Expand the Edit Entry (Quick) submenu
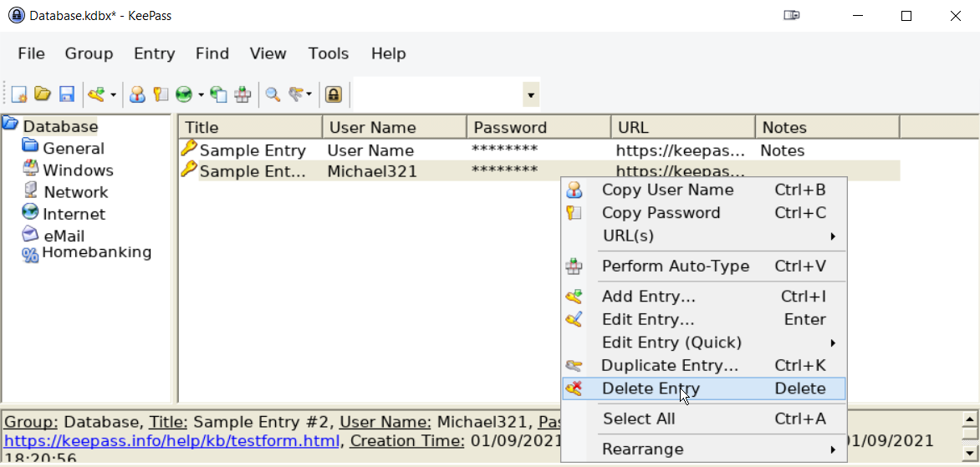 coord(704,343)
